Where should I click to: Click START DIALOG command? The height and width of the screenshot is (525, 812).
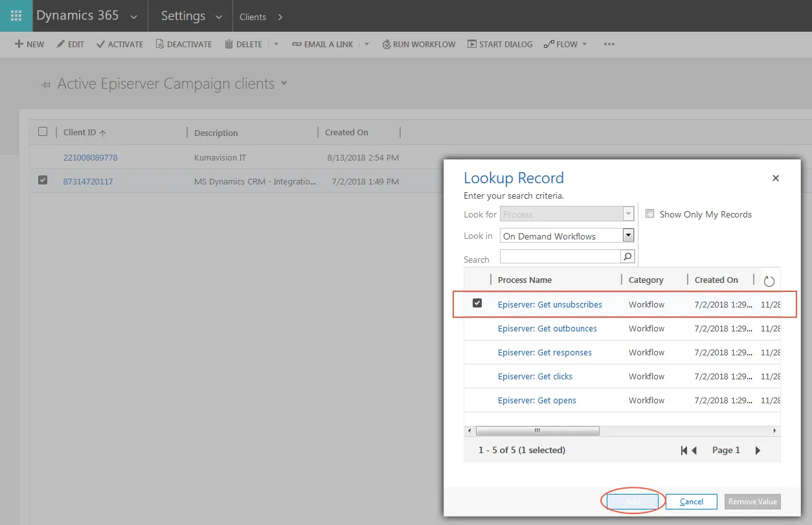[500, 44]
